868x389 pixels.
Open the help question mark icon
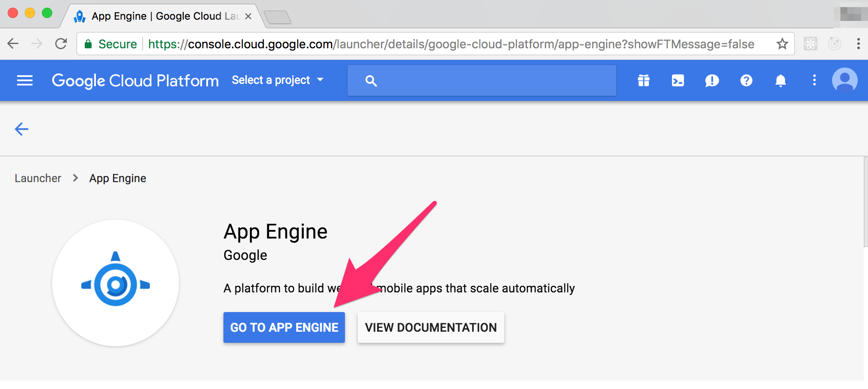click(x=746, y=80)
